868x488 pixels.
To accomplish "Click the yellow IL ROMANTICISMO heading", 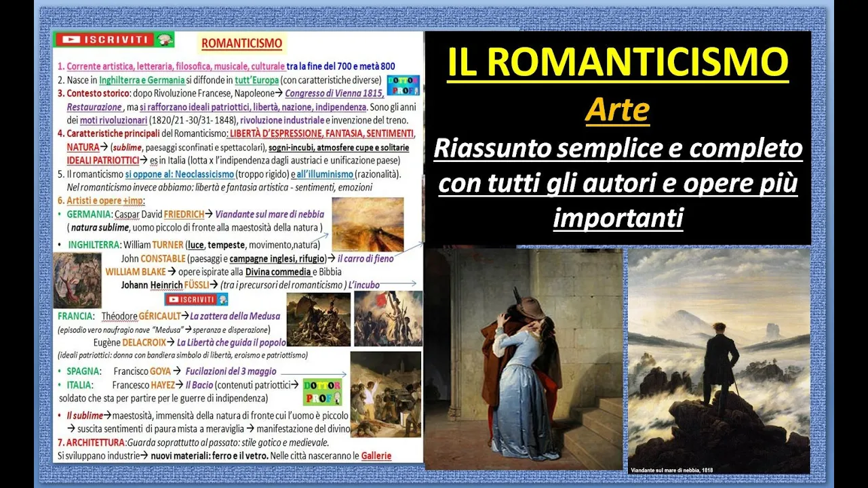I will (x=618, y=62).
